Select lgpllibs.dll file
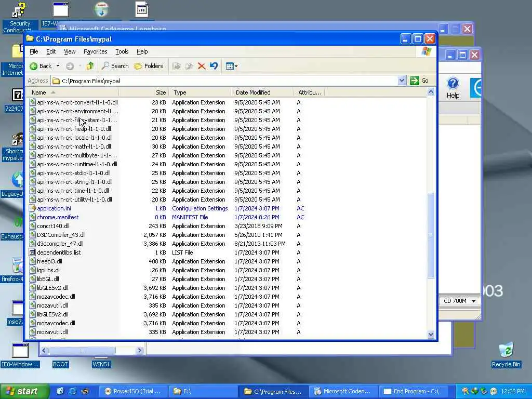 [x=48, y=270]
